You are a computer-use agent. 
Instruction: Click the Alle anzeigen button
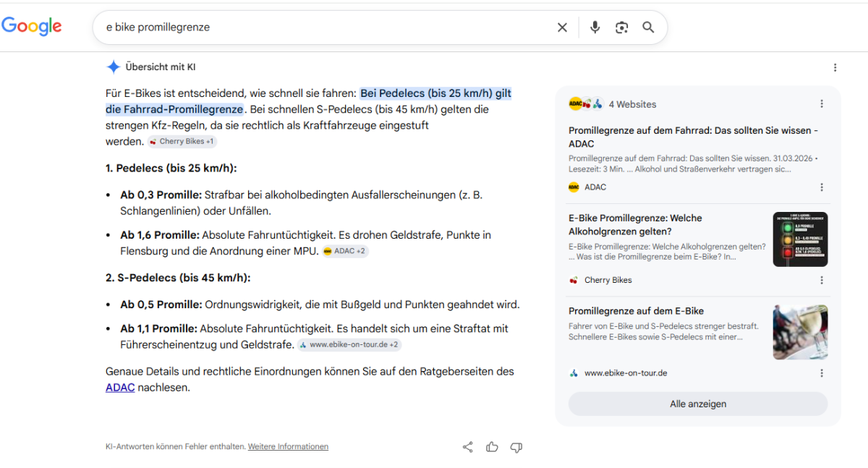tap(698, 404)
